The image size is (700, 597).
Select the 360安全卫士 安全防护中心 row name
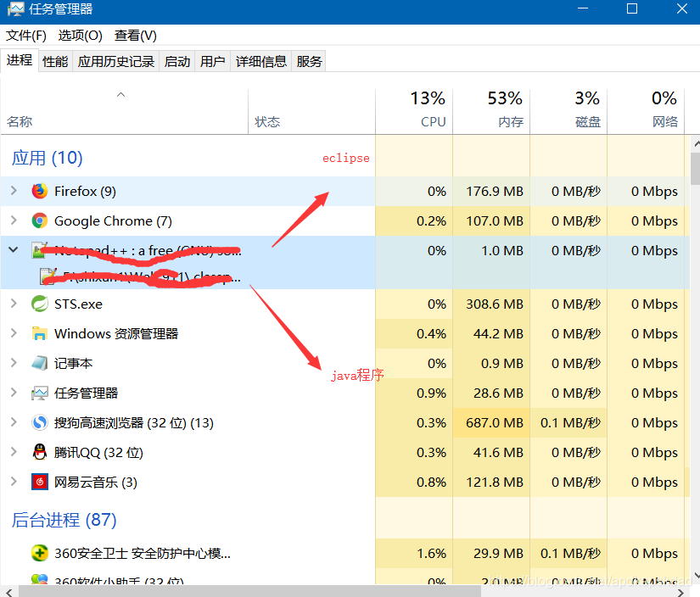(143, 553)
